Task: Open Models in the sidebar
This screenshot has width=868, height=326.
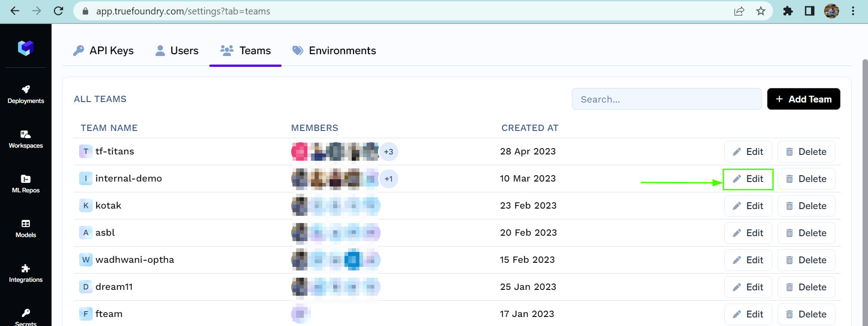Action: point(26,228)
